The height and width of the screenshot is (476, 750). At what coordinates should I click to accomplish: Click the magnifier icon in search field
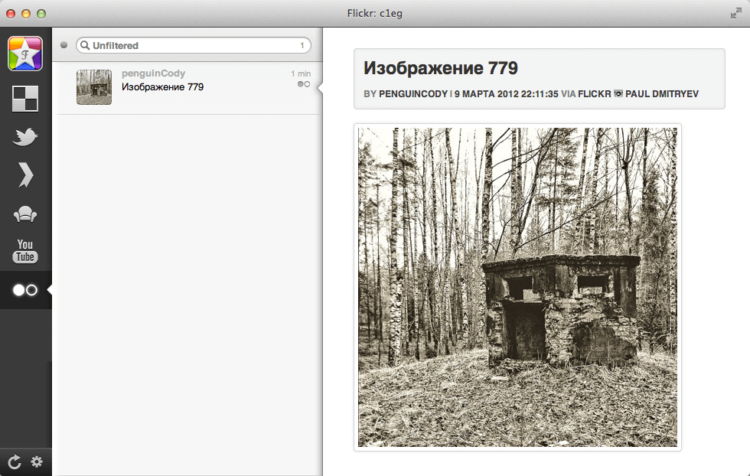(x=85, y=45)
